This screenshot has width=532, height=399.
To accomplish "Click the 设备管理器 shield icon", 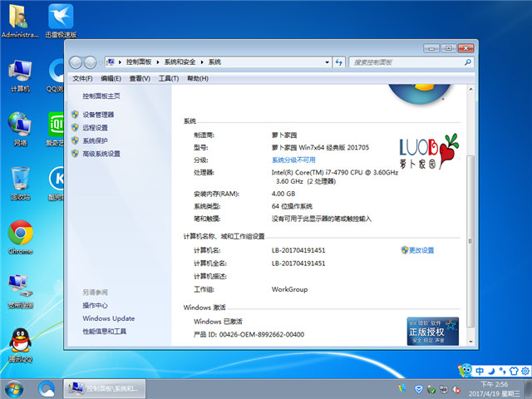I will pyautogui.click(x=75, y=115).
